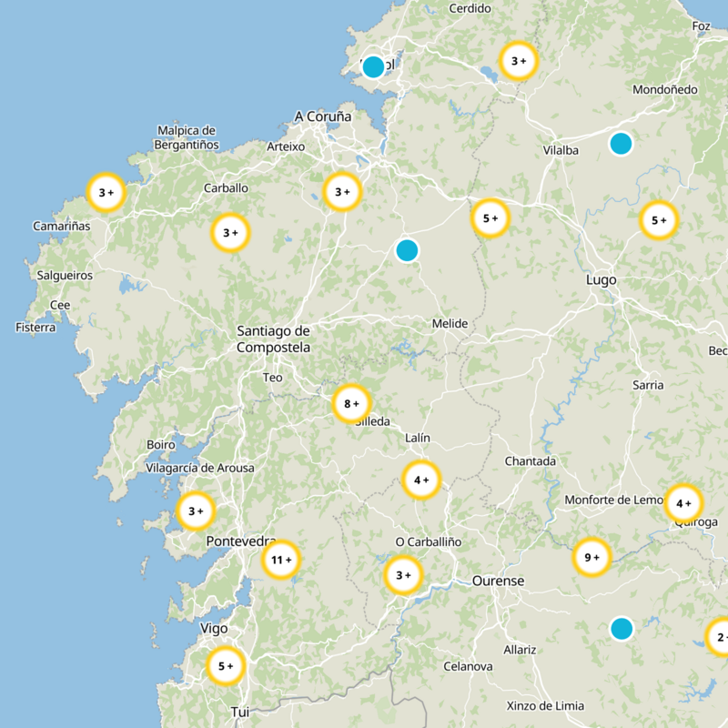Click the A Coruña city label
728x728 pixels.
coord(323,116)
